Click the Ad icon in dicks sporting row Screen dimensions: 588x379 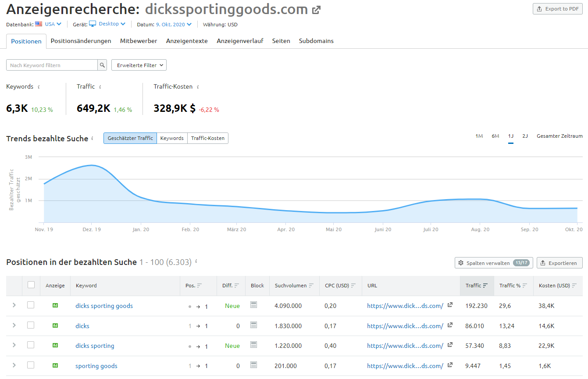tap(55, 345)
